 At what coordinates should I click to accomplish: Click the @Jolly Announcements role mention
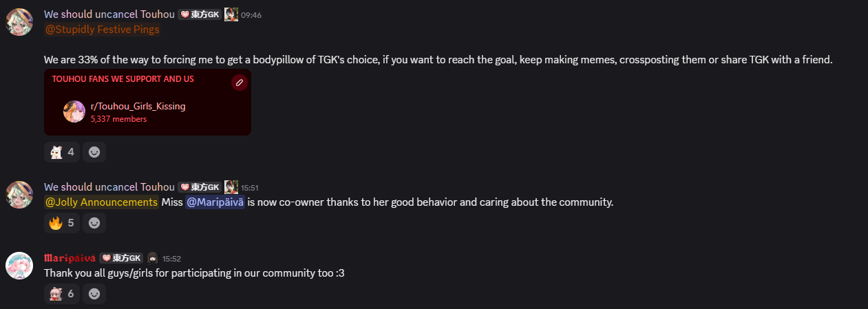click(x=101, y=202)
